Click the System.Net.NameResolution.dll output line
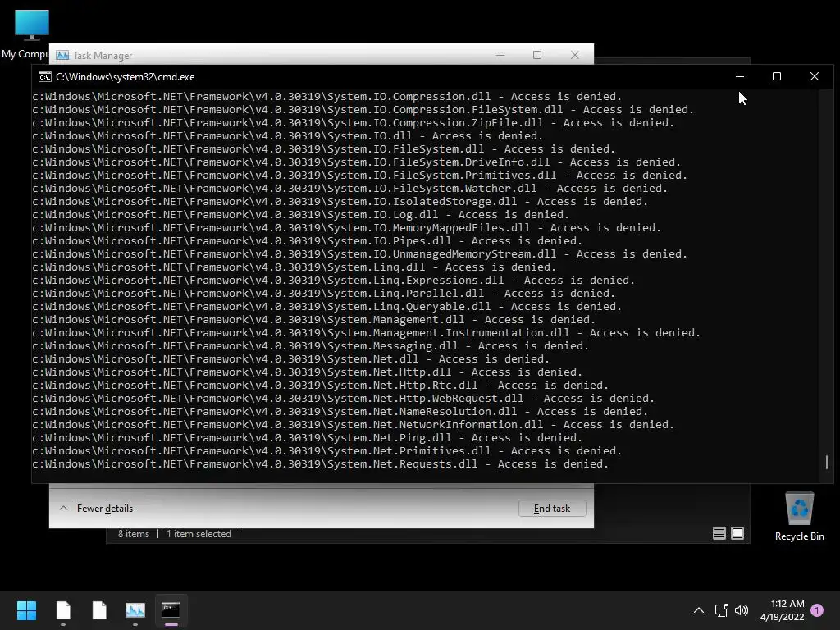Screen dimensions: 840x630 (x=340, y=412)
